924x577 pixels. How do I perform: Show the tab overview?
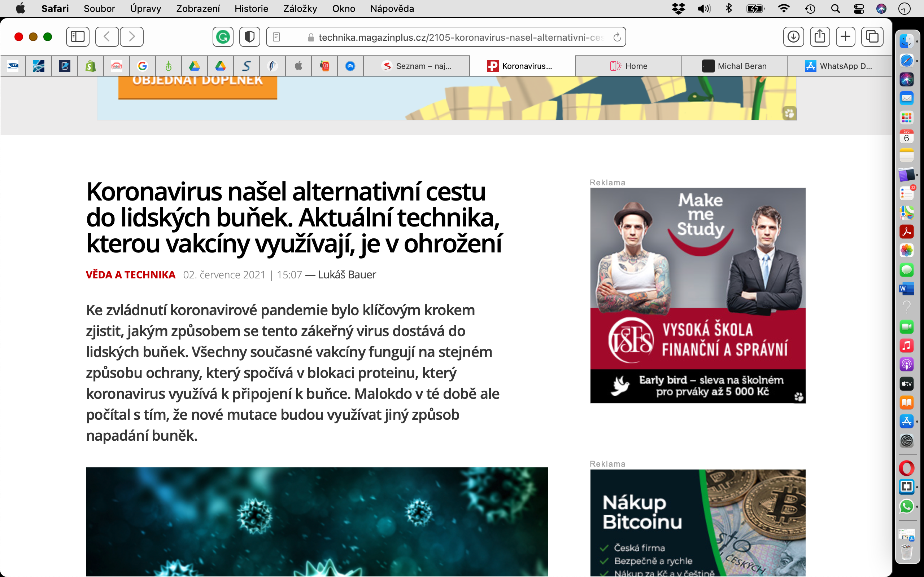pos(872,37)
